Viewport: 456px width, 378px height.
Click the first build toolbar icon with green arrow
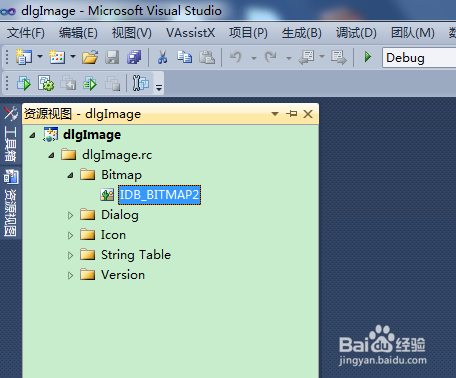pyautogui.click(x=24, y=83)
